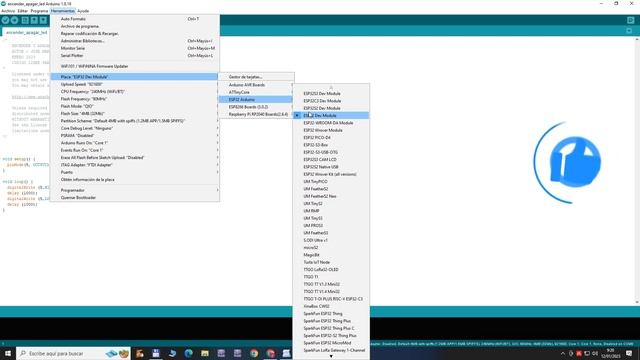
Task: Open Gestor de tarjetas
Action: click(256, 77)
